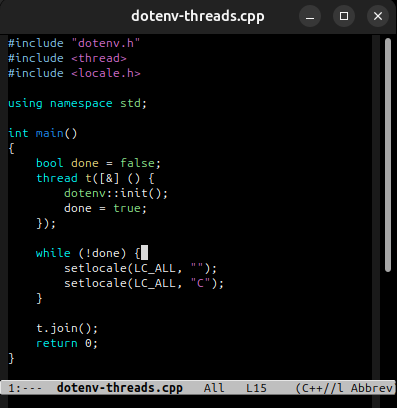Place cursor on #include <thread> line
The image size is (397, 408).
coord(67,58)
